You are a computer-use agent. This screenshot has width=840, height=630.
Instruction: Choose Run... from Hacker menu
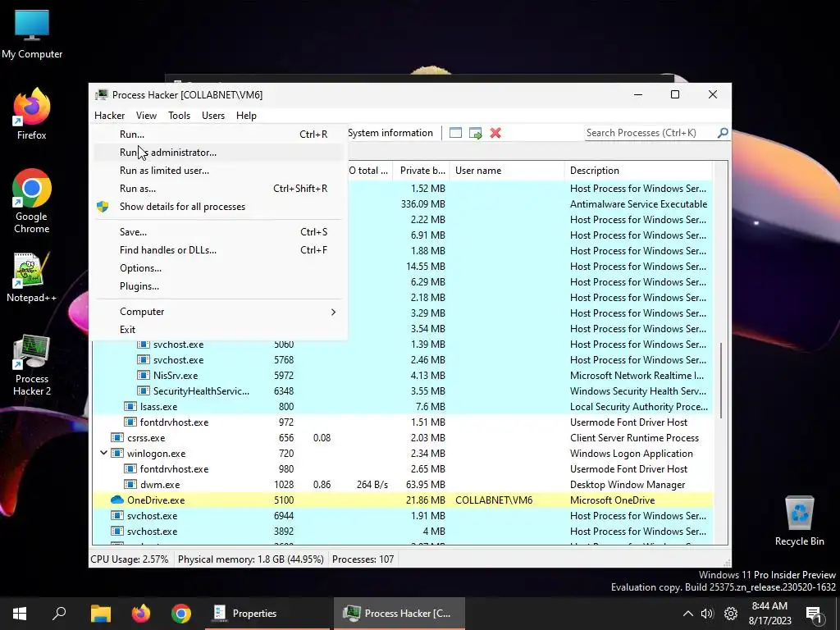coord(218,135)
